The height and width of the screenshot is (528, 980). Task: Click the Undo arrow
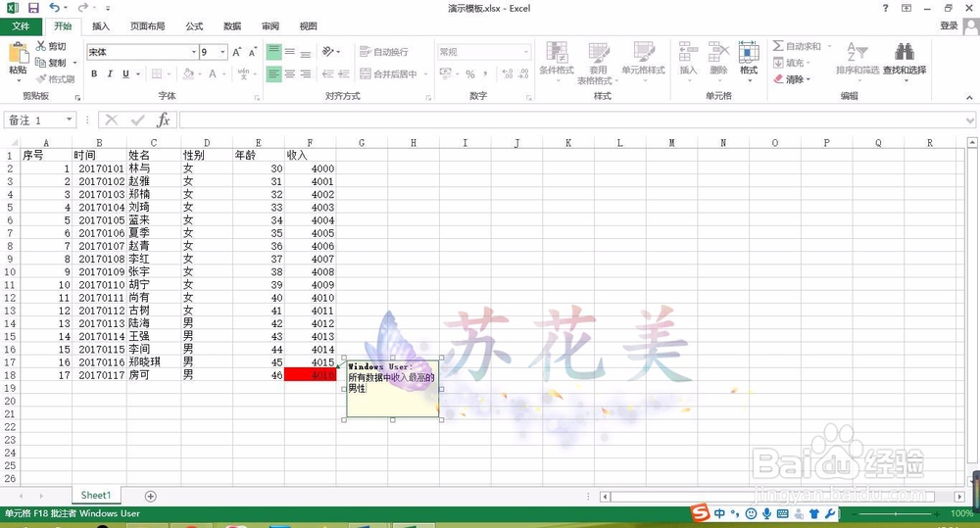(54, 8)
